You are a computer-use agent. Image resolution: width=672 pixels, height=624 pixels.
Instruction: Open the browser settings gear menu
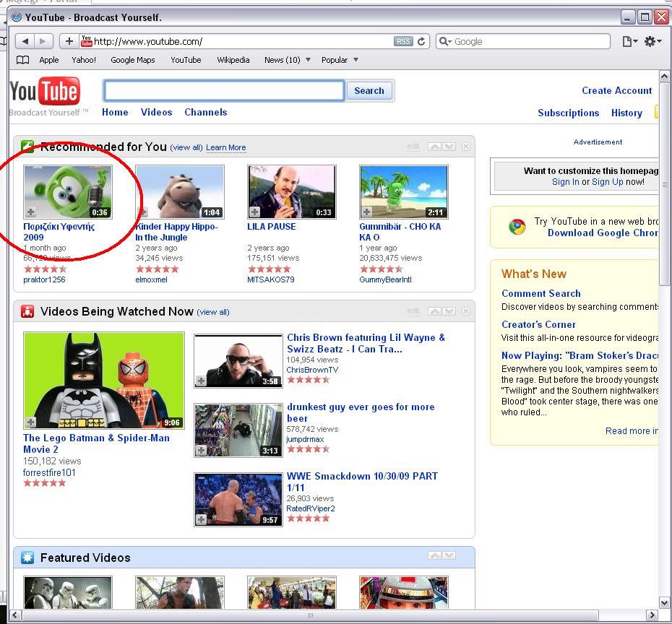click(x=652, y=42)
